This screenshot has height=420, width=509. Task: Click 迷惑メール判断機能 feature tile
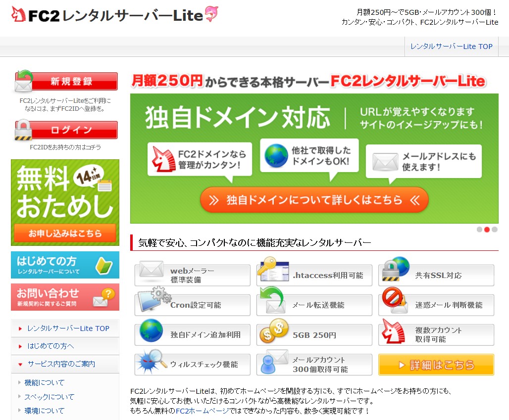pyautogui.click(x=436, y=305)
